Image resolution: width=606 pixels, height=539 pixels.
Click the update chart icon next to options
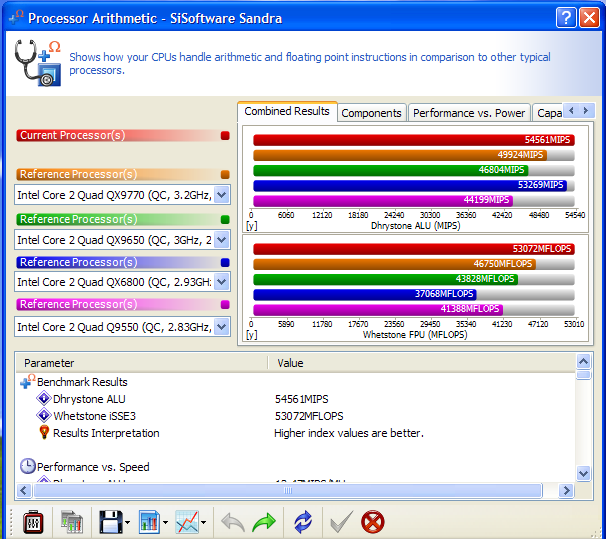72,522
